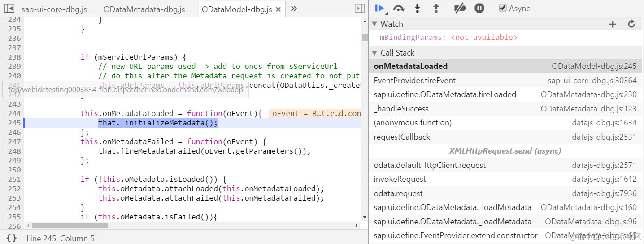Resume script execution

(380, 8)
